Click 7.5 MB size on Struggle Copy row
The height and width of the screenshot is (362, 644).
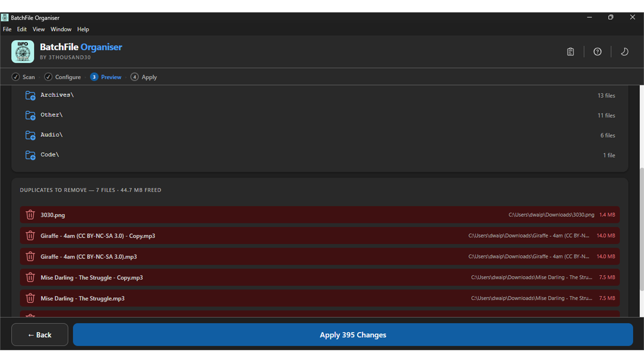pos(607,278)
